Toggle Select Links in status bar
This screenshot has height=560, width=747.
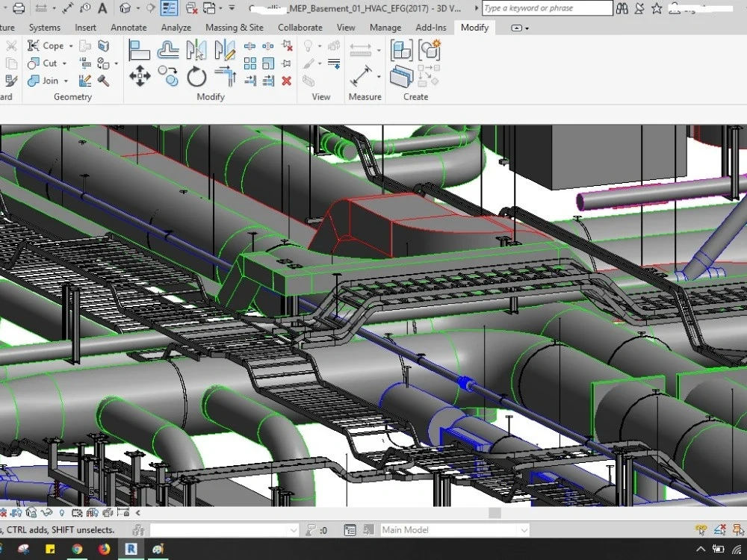coord(701,529)
